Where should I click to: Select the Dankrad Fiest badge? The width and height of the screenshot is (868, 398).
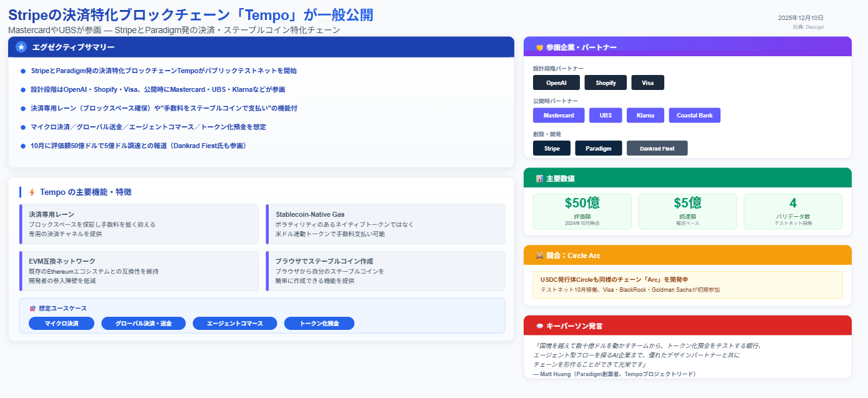657,148
